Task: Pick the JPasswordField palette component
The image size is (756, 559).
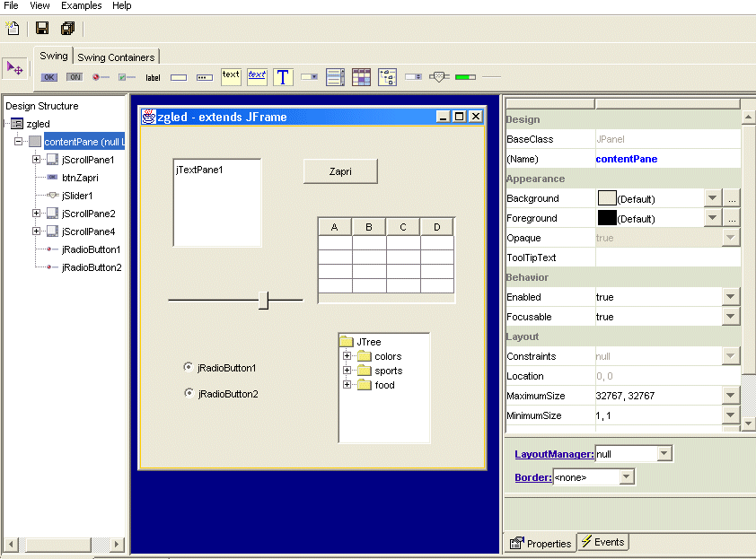Action: tap(205, 77)
